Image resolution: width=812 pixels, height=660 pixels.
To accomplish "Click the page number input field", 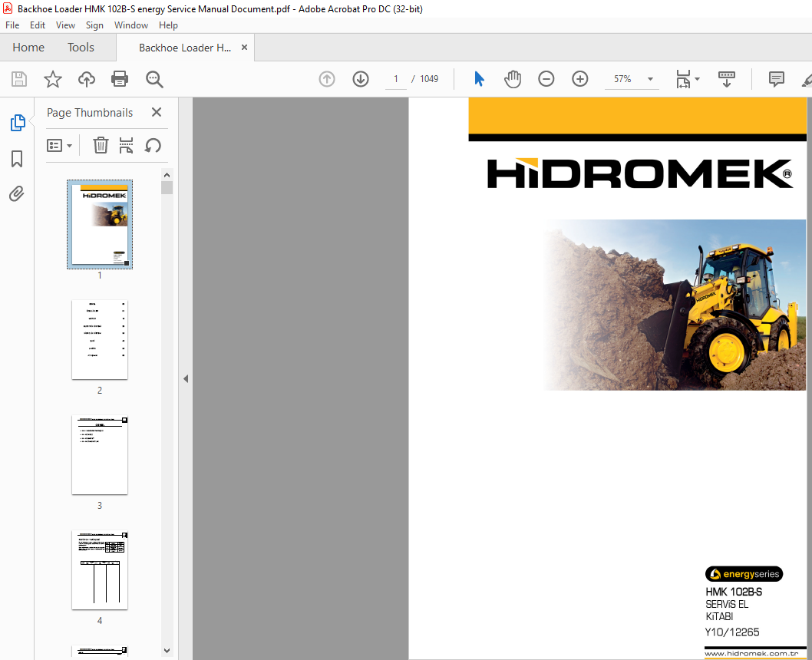I will point(396,79).
